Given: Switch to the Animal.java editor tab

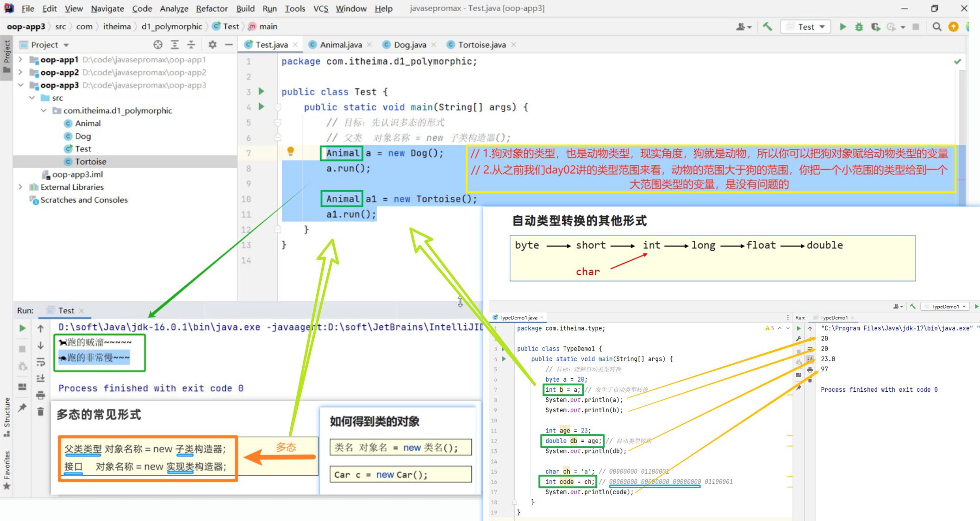Looking at the screenshot, I should tap(340, 44).
